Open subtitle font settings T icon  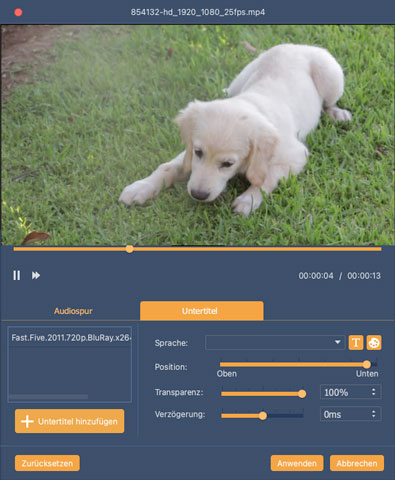coord(356,343)
